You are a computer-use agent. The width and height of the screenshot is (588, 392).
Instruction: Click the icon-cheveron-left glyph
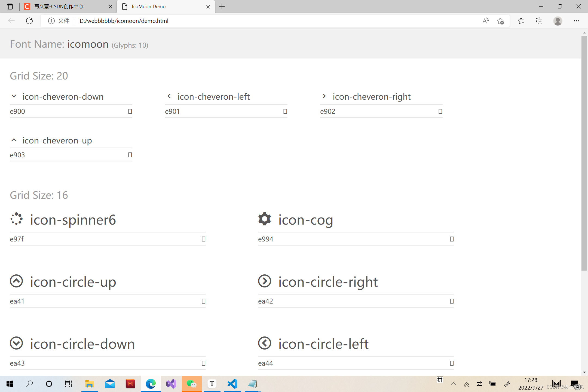(x=169, y=96)
